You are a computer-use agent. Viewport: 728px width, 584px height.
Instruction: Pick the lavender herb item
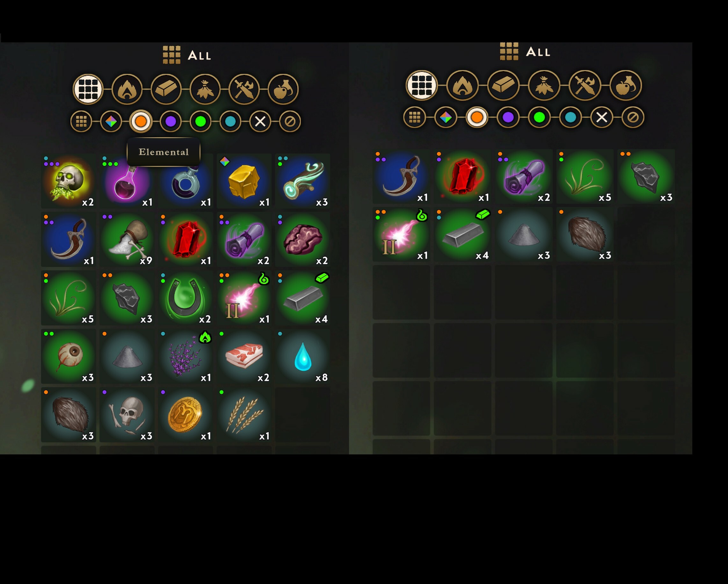click(x=186, y=356)
